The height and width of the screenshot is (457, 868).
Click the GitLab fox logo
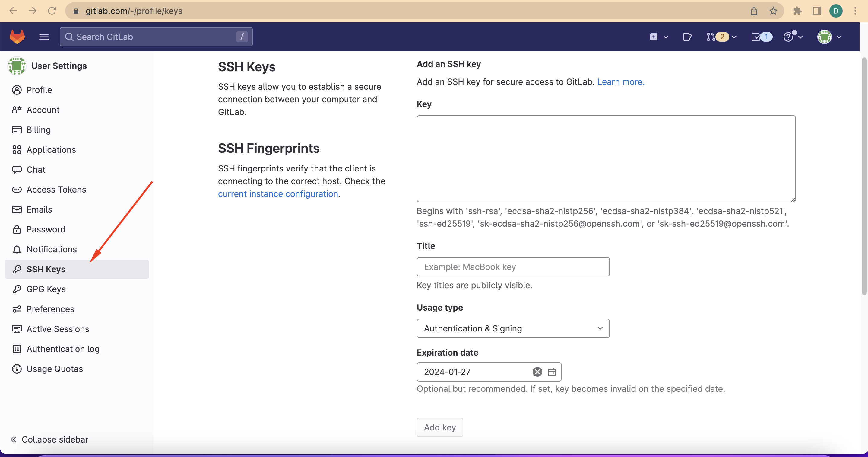click(17, 37)
